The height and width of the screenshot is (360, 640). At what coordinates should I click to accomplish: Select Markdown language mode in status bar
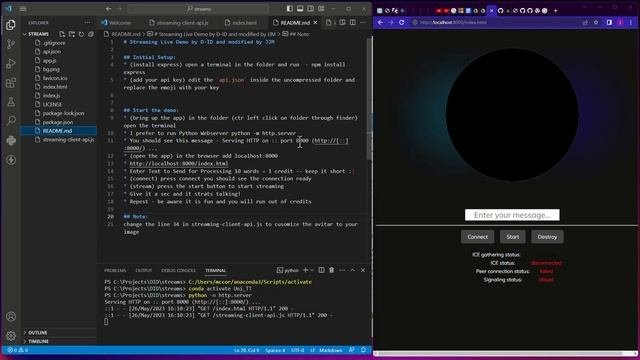(x=330, y=350)
